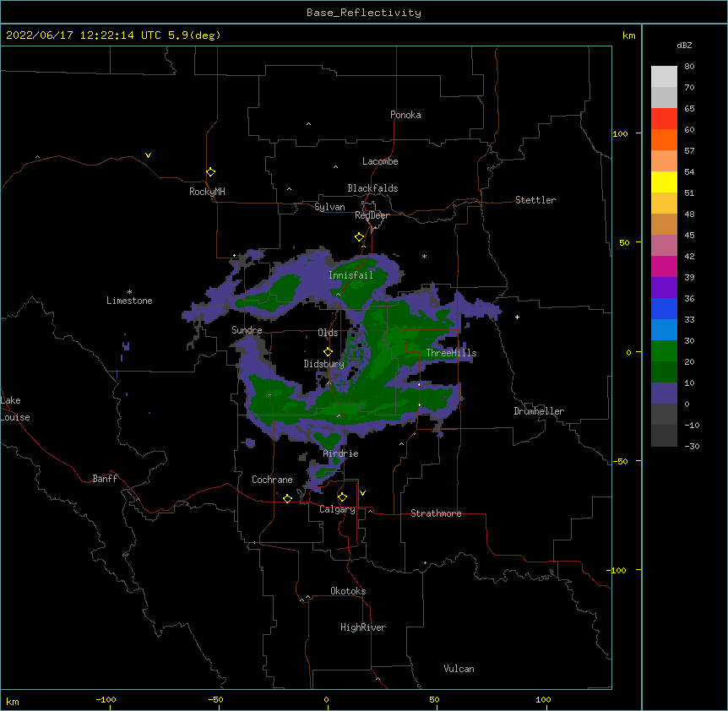This screenshot has height=711, width=728.
Task: Click the Sylvan town label
Action: (329, 207)
